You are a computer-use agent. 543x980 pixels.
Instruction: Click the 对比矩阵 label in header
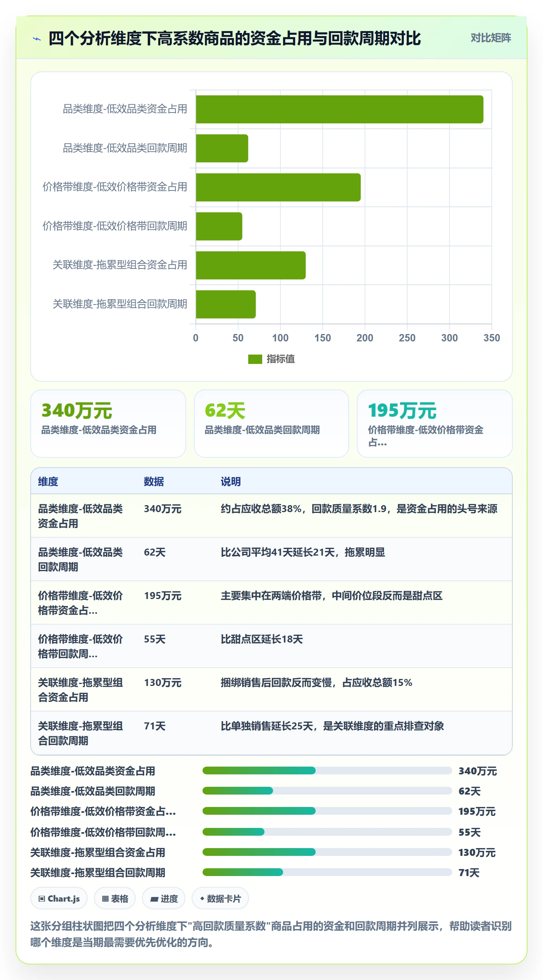491,38
